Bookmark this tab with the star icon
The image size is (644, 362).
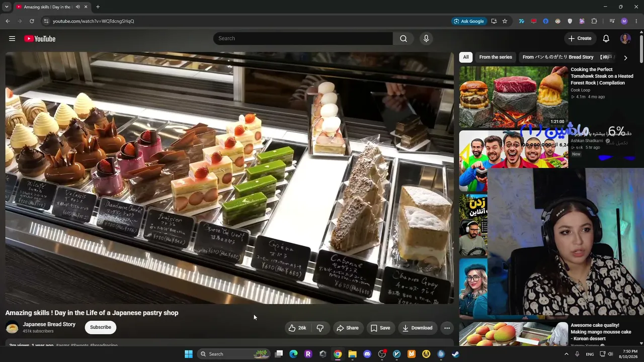coord(505,21)
